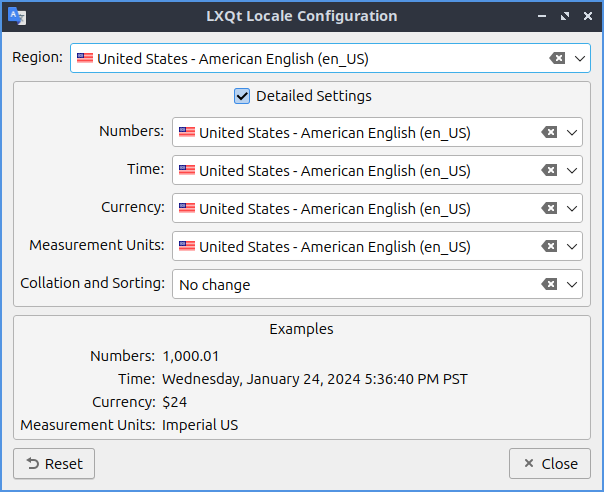
Task: Clear the Collation and Sorting field
Action: coord(549,285)
